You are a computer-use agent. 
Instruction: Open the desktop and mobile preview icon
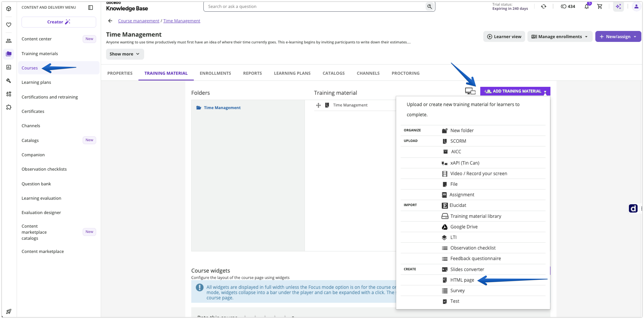(470, 91)
